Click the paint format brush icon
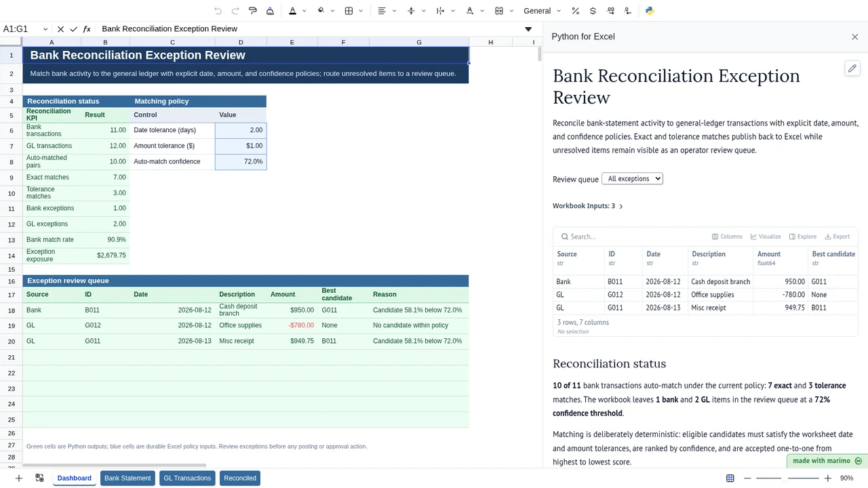The width and height of the screenshot is (868, 488). (252, 11)
